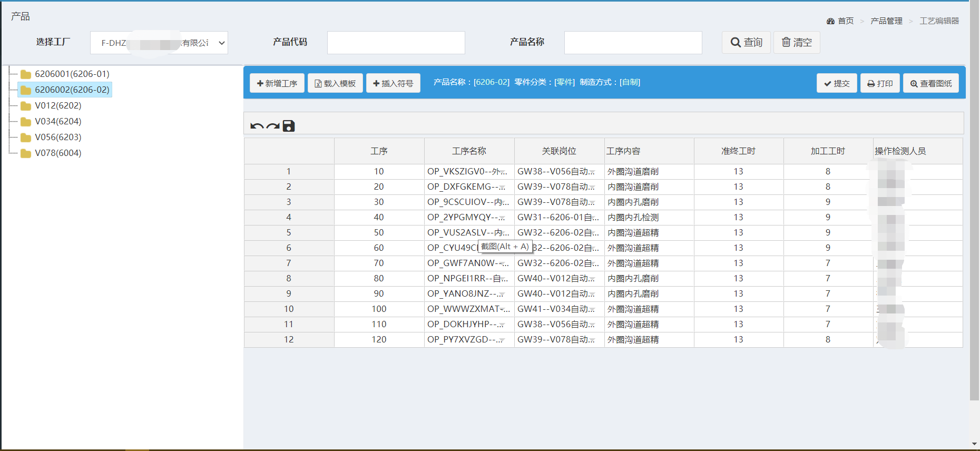The image size is (980, 451).
Task: Click OP_WWWZXMAT process name cell
Action: click(x=469, y=309)
